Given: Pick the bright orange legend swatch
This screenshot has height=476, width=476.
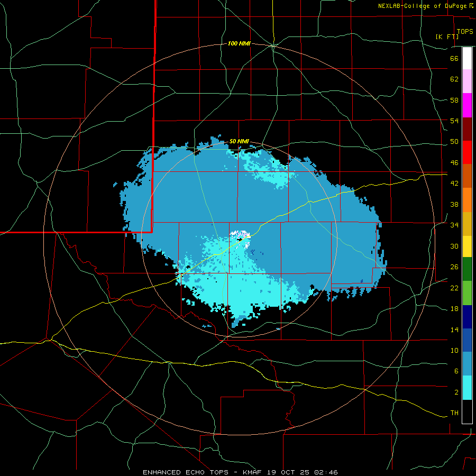Looking at the screenshot, I should click(x=467, y=200).
